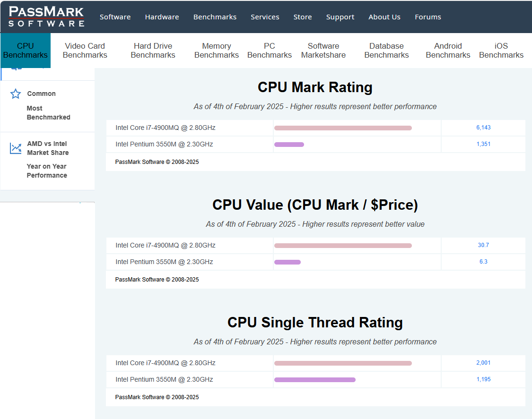Image resolution: width=532 pixels, height=419 pixels.
Task: Open the Hardware menu
Action: click(x=162, y=17)
